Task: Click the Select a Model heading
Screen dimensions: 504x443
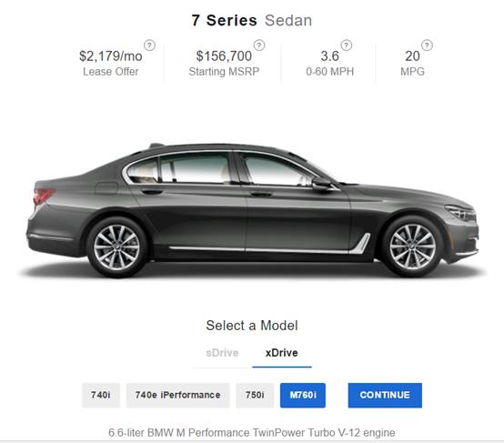Action: tap(252, 326)
